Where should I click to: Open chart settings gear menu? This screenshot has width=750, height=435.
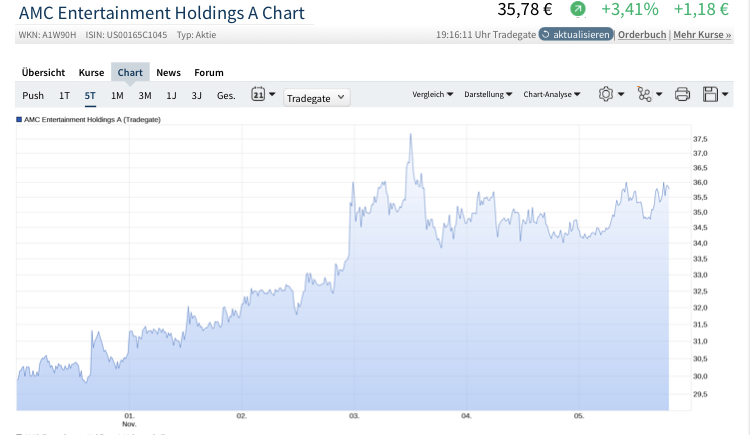pos(606,95)
